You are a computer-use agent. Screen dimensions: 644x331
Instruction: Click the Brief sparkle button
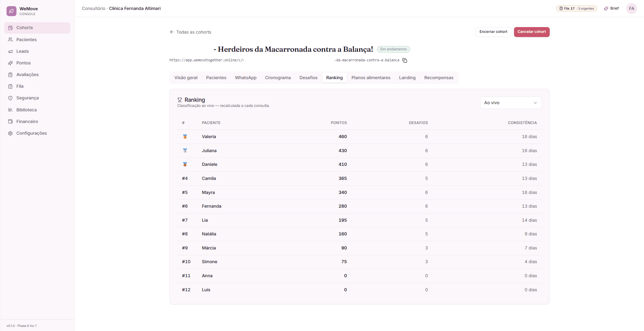pyautogui.click(x=611, y=9)
